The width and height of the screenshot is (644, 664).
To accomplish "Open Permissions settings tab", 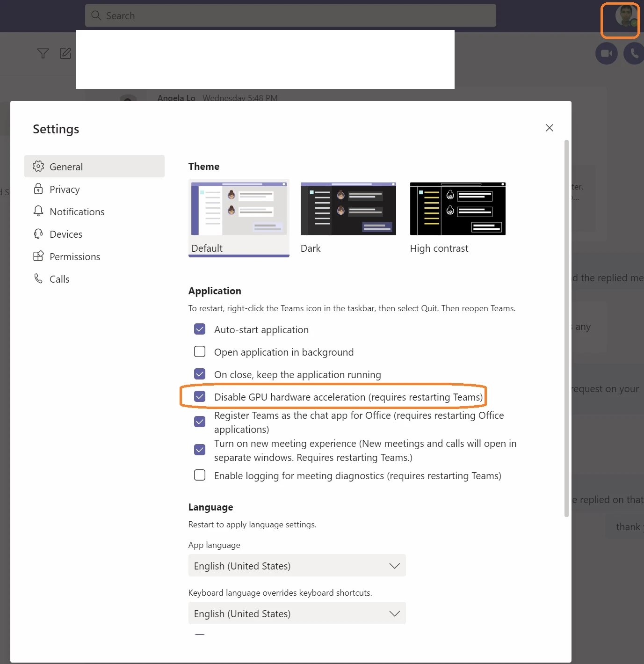I will (x=94, y=256).
